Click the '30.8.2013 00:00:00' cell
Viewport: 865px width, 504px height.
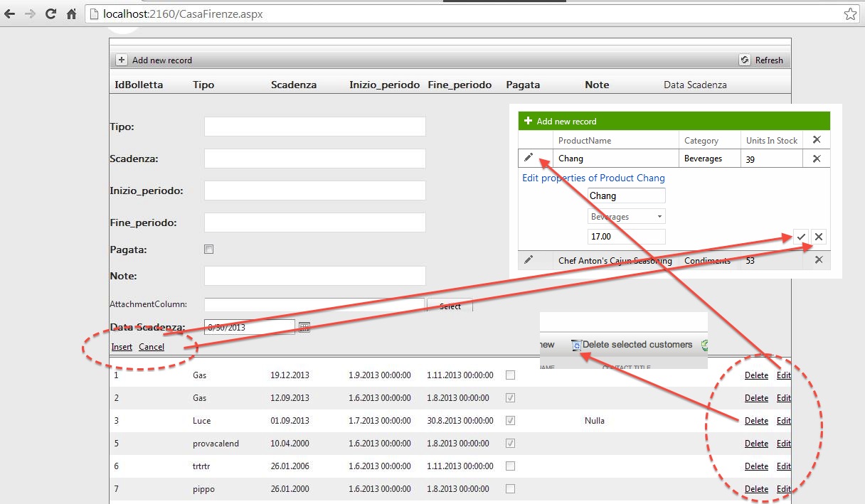click(x=460, y=421)
